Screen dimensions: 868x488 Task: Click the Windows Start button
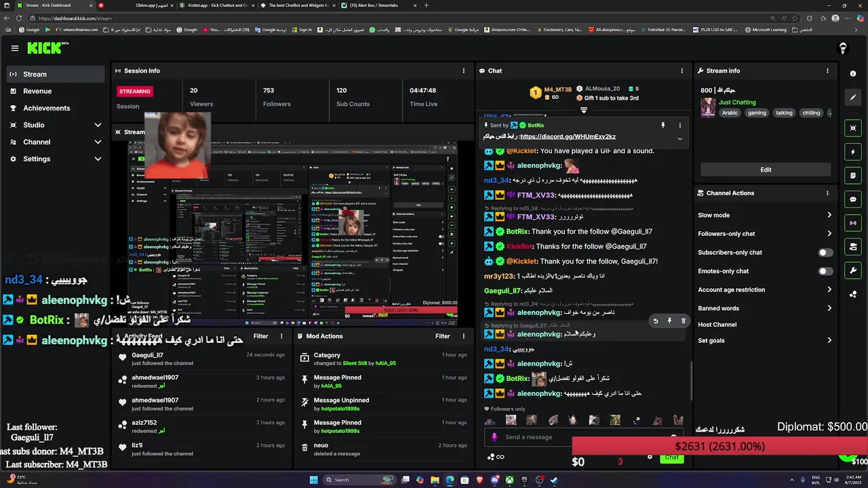click(313, 480)
